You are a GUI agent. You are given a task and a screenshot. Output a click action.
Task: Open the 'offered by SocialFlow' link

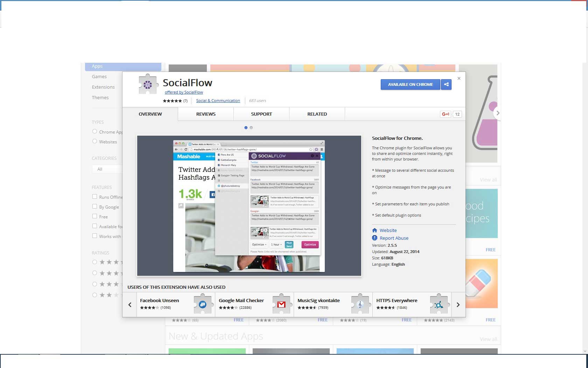pos(184,93)
